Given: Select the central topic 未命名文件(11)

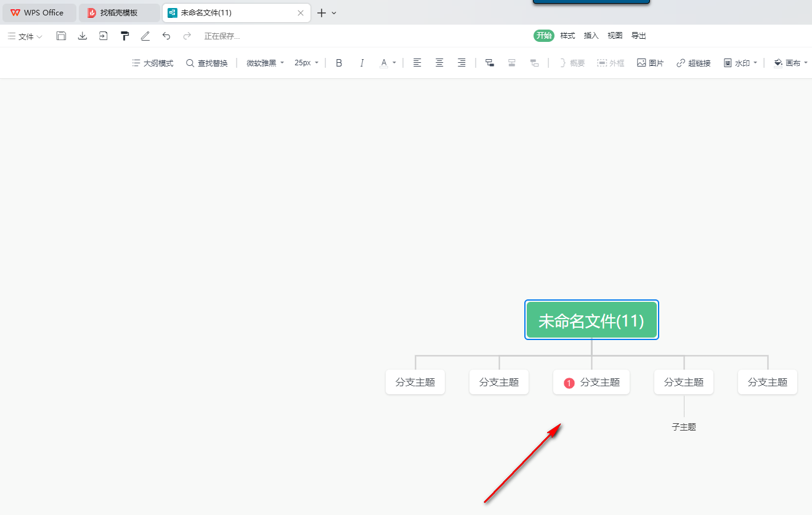Looking at the screenshot, I should [591, 320].
